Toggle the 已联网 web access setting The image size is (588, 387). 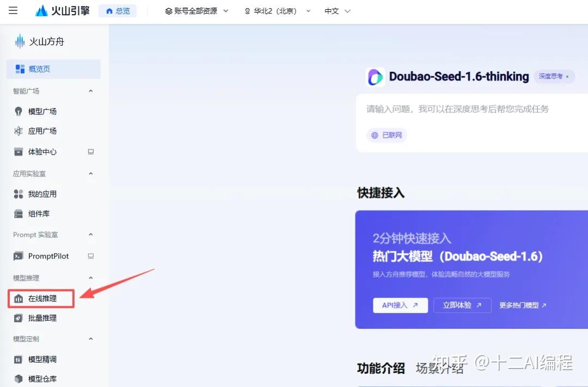(387, 135)
